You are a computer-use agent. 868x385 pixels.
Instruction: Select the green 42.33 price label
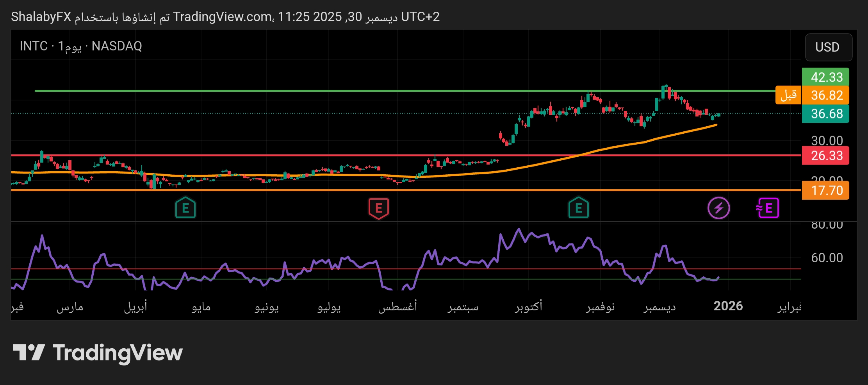click(x=825, y=77)
